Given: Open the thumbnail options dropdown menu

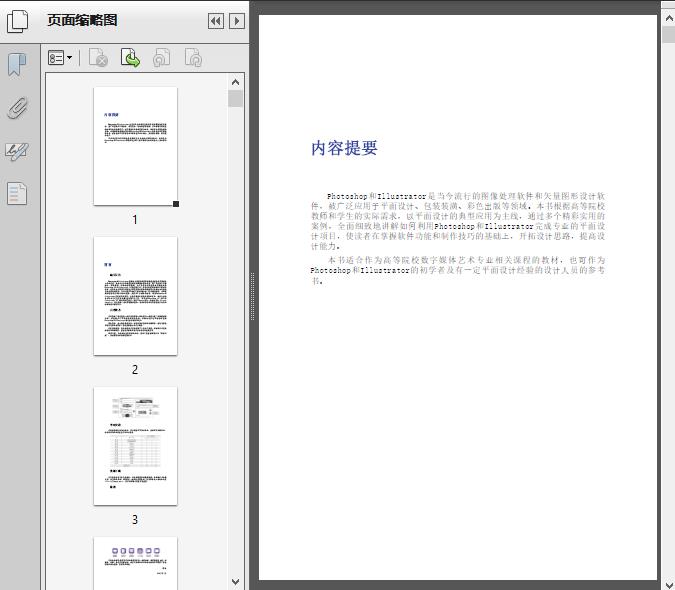Looking at the screenshot, I should pyautogui.click(x=60, y=58).
